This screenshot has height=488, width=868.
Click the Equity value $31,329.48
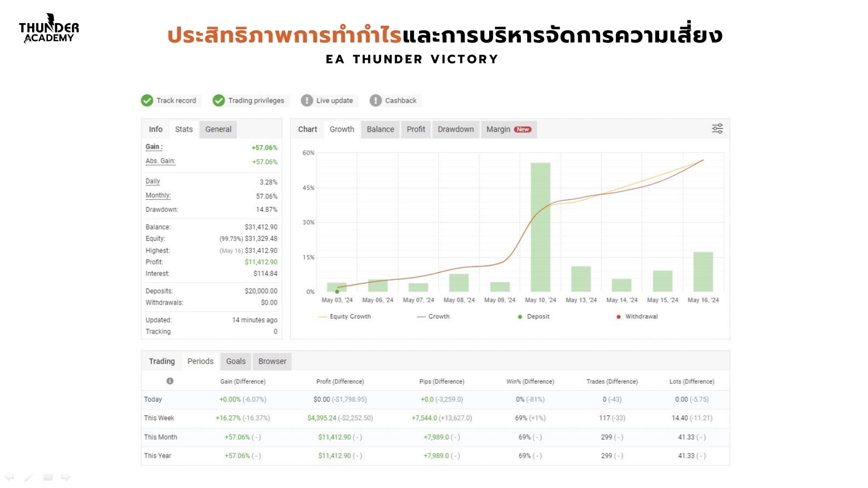click(x=261, y=239)
